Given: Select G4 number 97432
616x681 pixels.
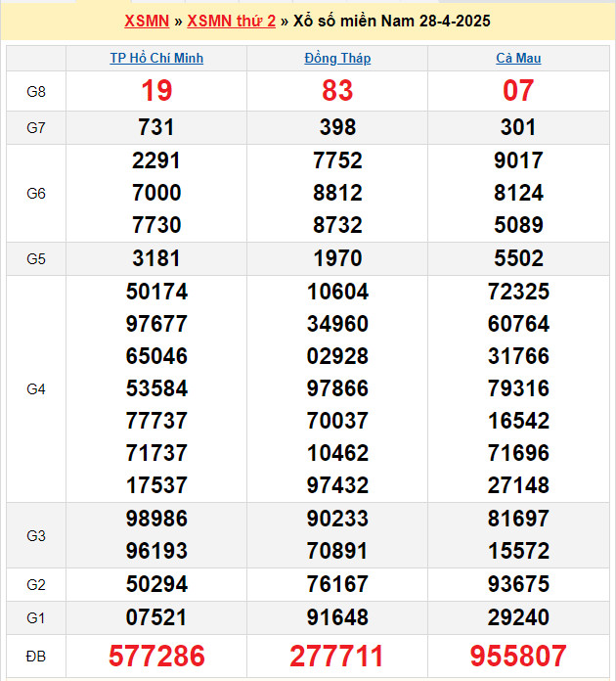Looking at the screenshot, I should coord(337,485).
